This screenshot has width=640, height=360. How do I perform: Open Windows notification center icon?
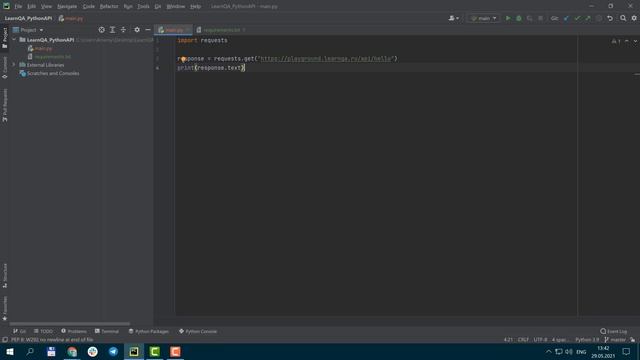(x=626, y=351)
